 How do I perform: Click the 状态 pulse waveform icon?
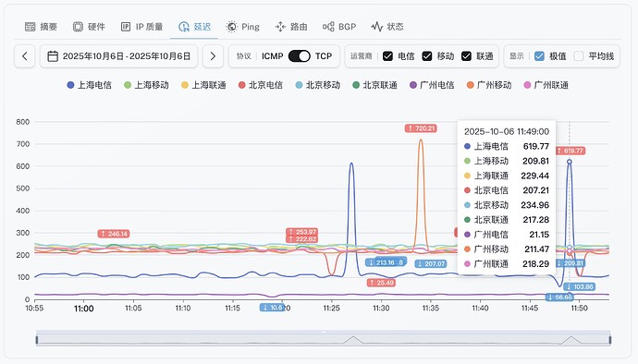click(376, 27)
